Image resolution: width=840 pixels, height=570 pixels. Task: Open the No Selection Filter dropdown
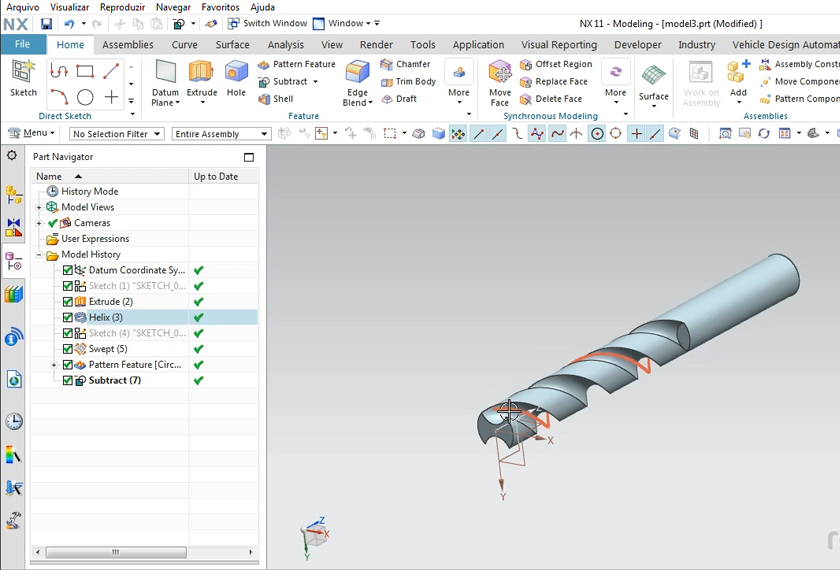click(116, 134)
